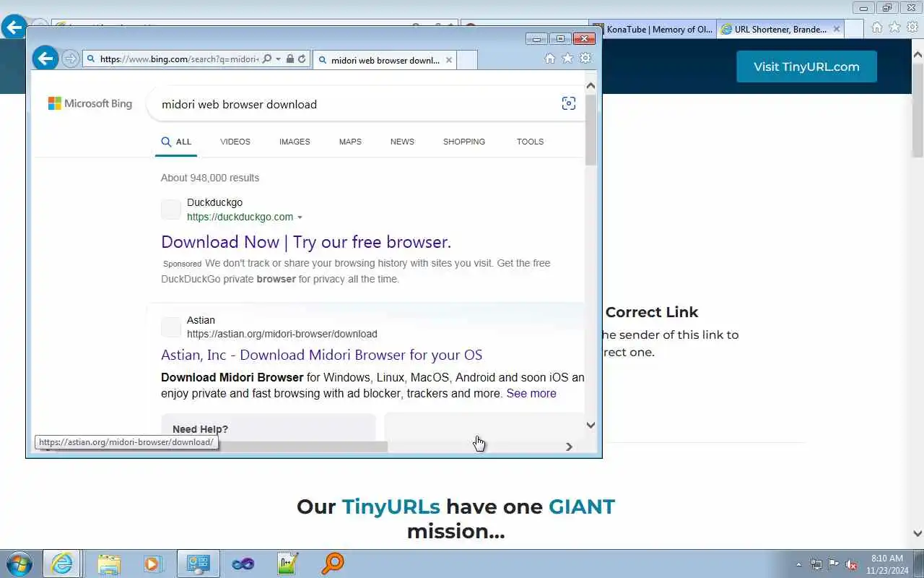Viewport: 924px width, 578px height.
Task: Click the orange magnifier taskbar icon
Action: click(x=333, y=563)
